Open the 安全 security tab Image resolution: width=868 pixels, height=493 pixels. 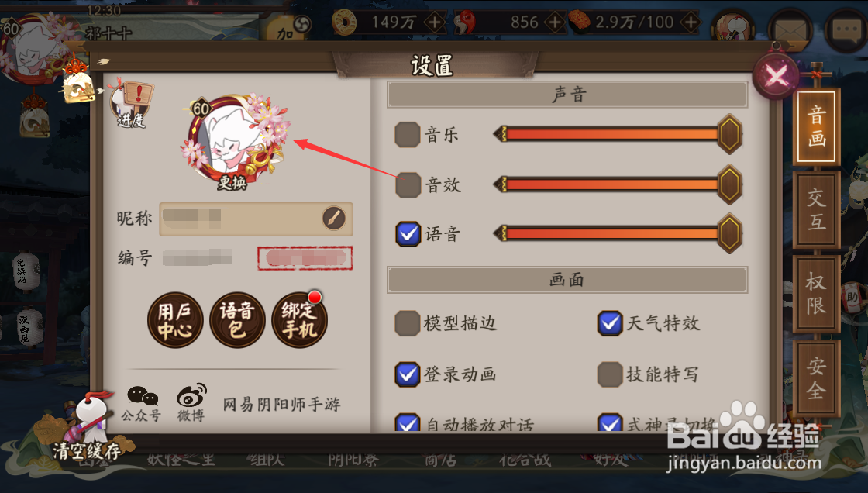click(817, 378)
